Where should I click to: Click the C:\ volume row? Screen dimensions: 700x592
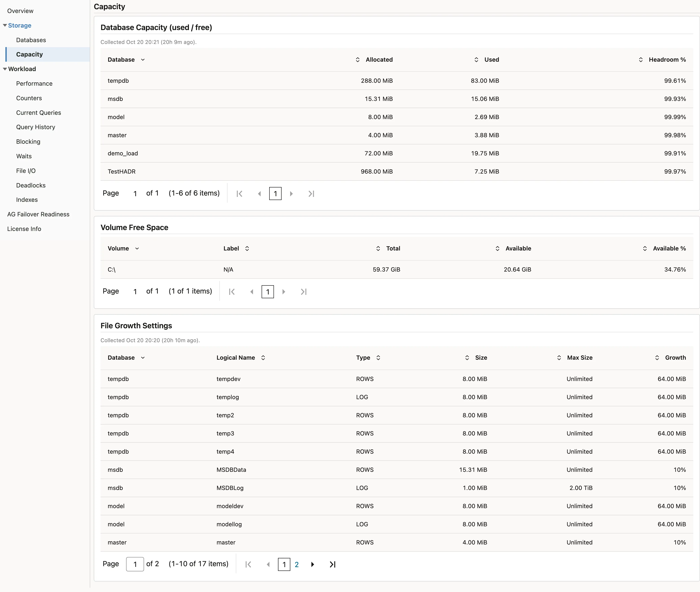397,270
